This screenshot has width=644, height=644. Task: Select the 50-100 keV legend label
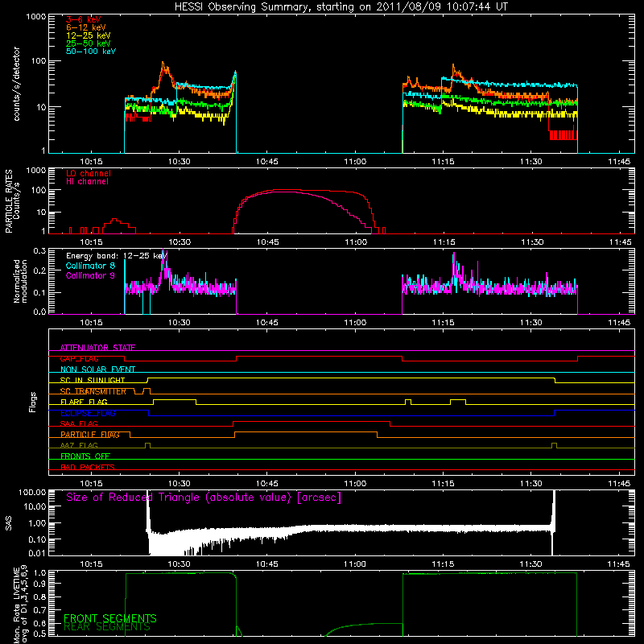(x=91, y=52)
